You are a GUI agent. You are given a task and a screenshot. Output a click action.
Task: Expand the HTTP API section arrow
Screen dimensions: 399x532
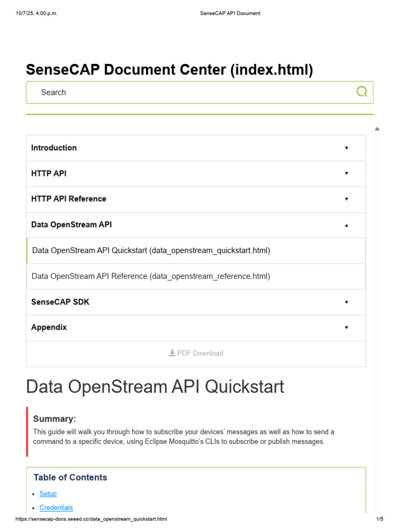pyautogui.click(x=347, y=174)
